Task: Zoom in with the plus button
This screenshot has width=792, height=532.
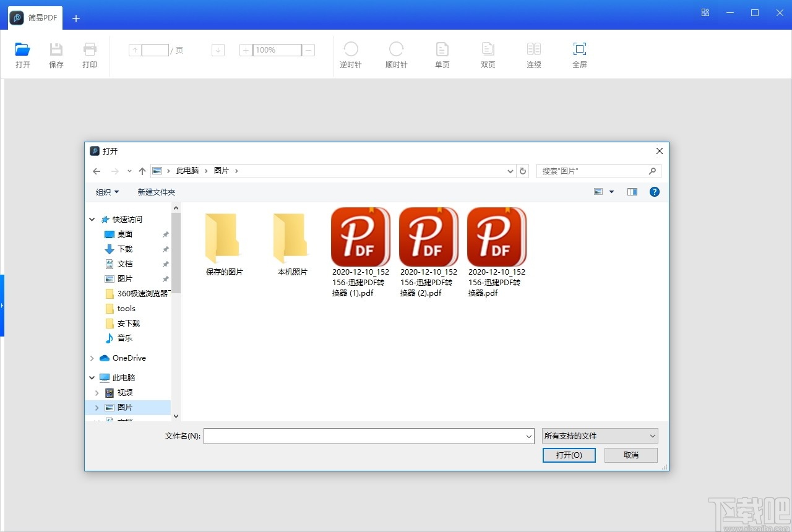Action: 246,50
